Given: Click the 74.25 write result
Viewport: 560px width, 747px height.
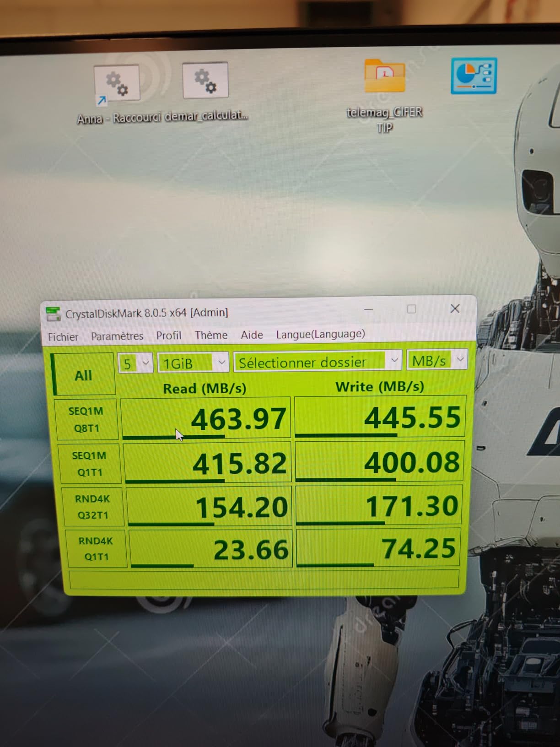Looking at the screenshot, I should tap(378, 547).
